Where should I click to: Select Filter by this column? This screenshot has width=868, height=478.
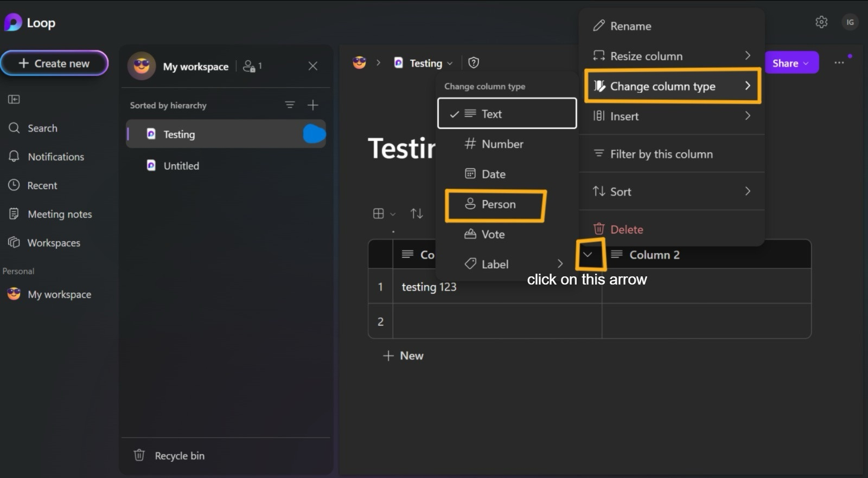click(672, 154)
